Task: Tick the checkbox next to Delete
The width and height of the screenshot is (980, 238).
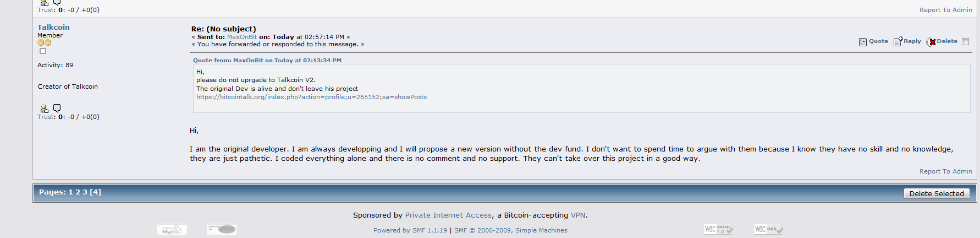Action: point(965,42)
